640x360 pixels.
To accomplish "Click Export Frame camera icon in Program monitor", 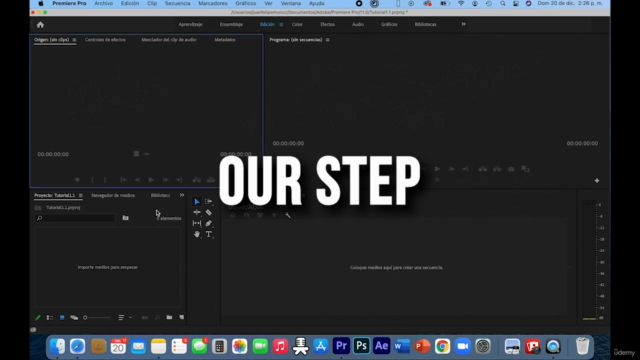I will point(511,169).
